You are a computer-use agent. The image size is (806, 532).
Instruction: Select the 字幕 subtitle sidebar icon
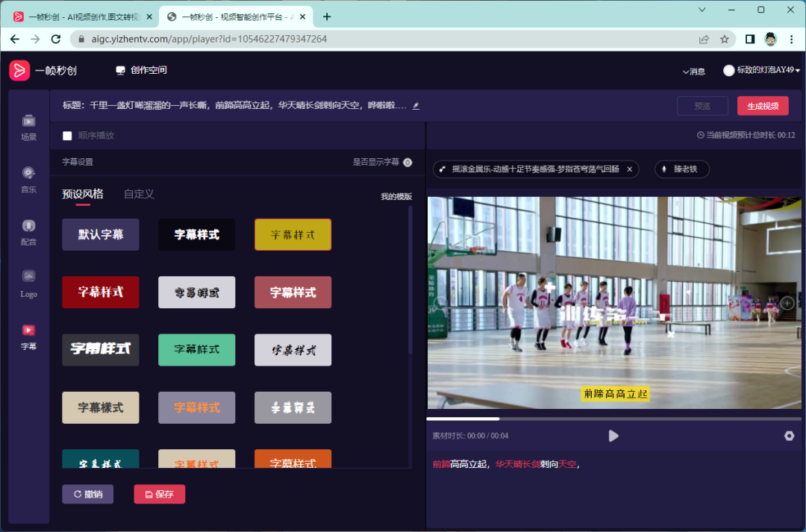28,337
